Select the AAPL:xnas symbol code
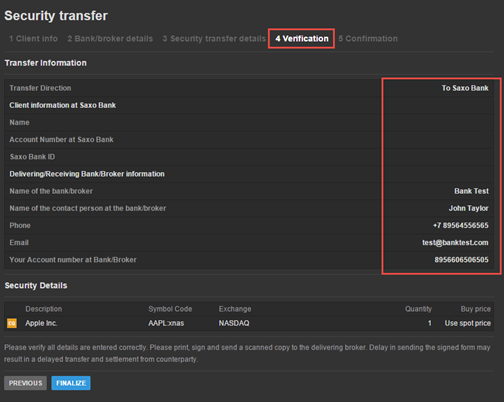This screenshot has width=504, height=402. point(166,323)
